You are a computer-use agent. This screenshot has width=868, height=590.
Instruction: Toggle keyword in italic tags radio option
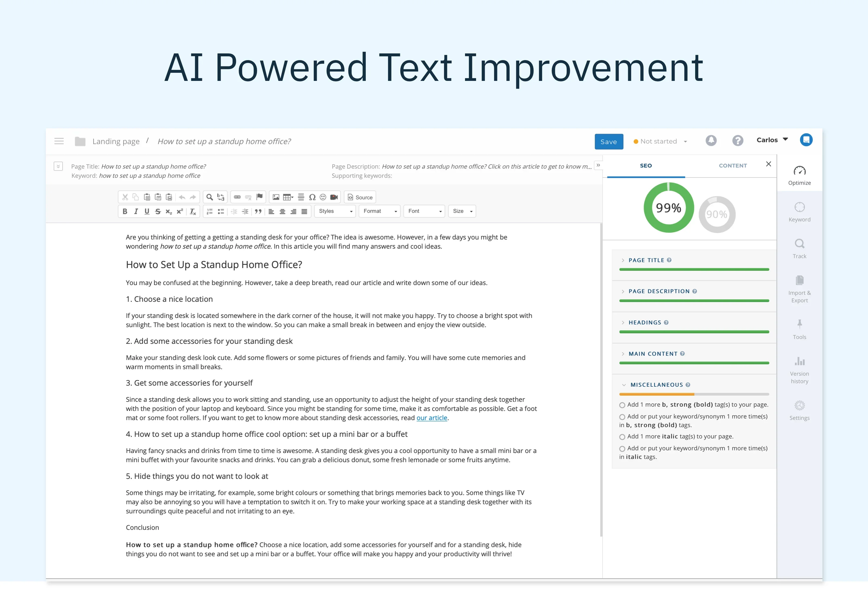click(622, 449)
